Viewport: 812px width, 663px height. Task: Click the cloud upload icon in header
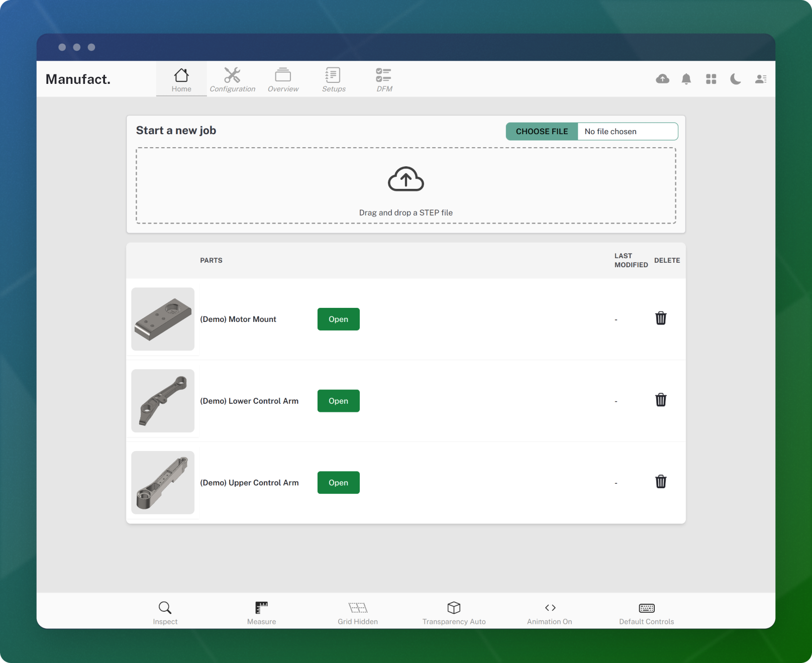(662, 79)
